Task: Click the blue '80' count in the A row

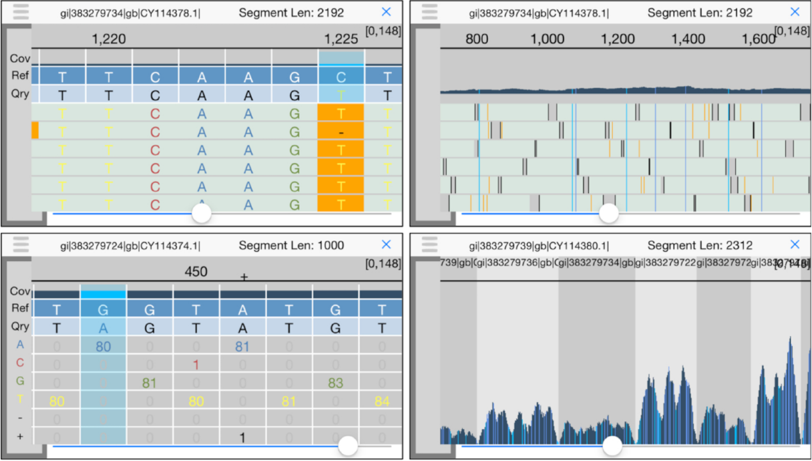Action: click(x=103, y=346)
